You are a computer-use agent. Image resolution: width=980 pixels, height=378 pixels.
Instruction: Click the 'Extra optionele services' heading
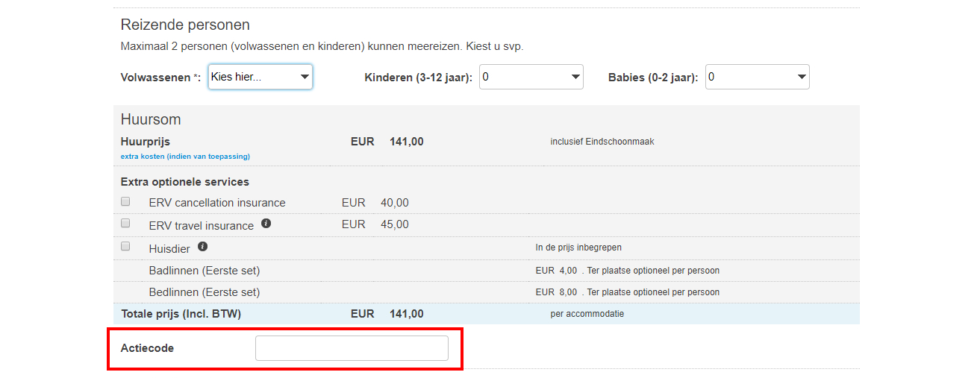[x=185, y=182]
